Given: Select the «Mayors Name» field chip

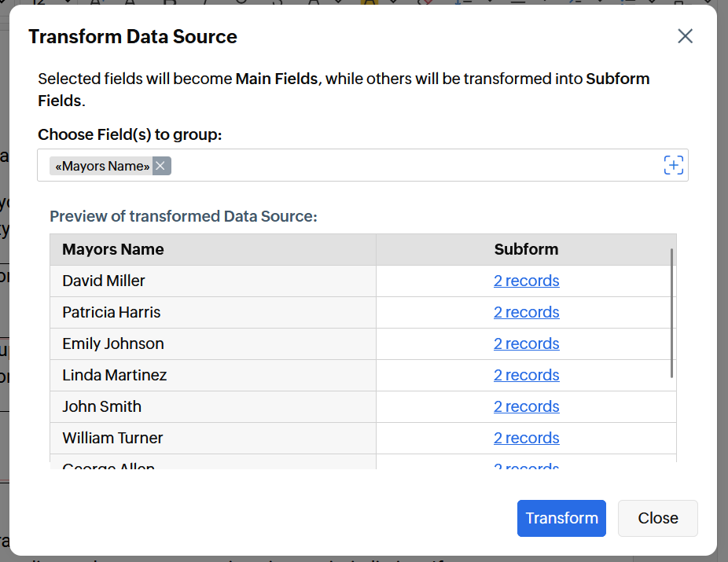Looking at the screenshot, I should 102,166.
